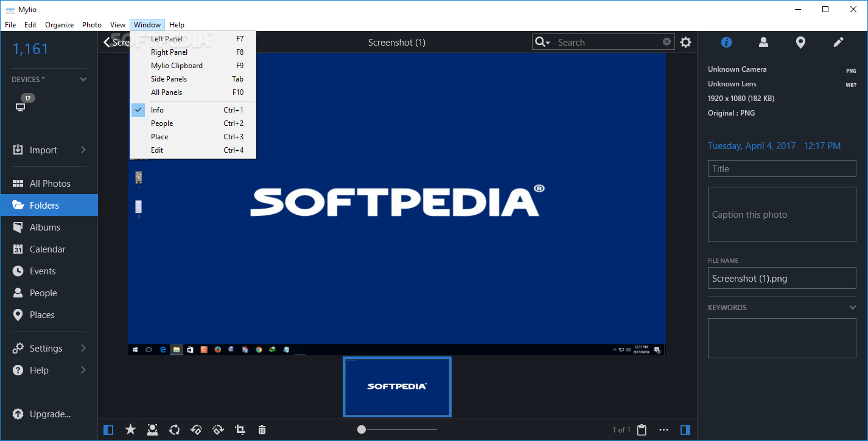868x441 pixels.
Task: Open People in the left sidebar
Action: click(x=49, y=293)
